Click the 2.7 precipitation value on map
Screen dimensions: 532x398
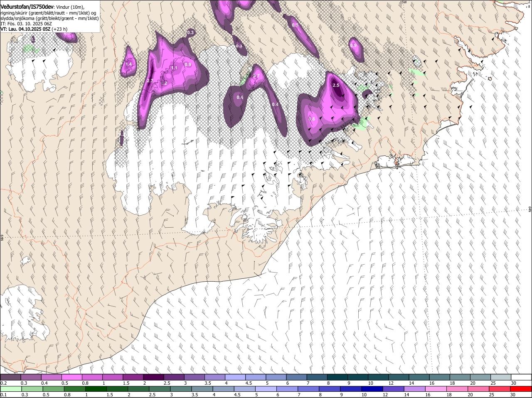click(x=150, y=81)
